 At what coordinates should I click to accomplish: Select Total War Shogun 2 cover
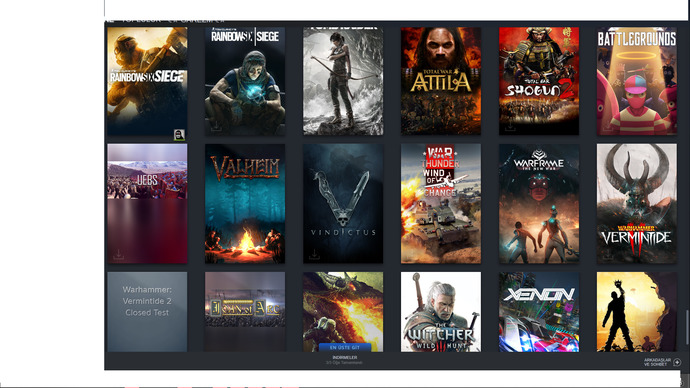pyautogui.click(x=539, y=81)
